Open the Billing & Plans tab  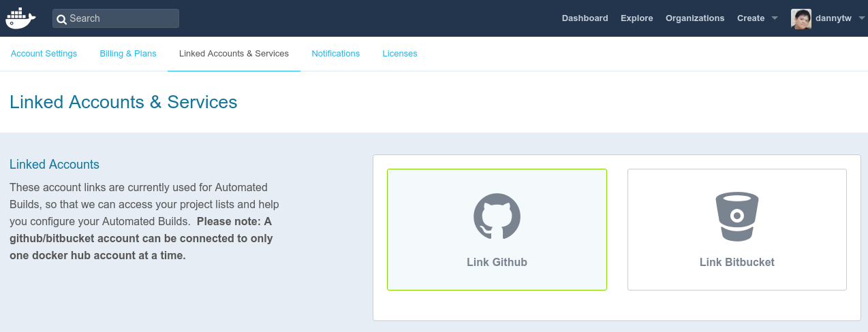coord(128,54)
